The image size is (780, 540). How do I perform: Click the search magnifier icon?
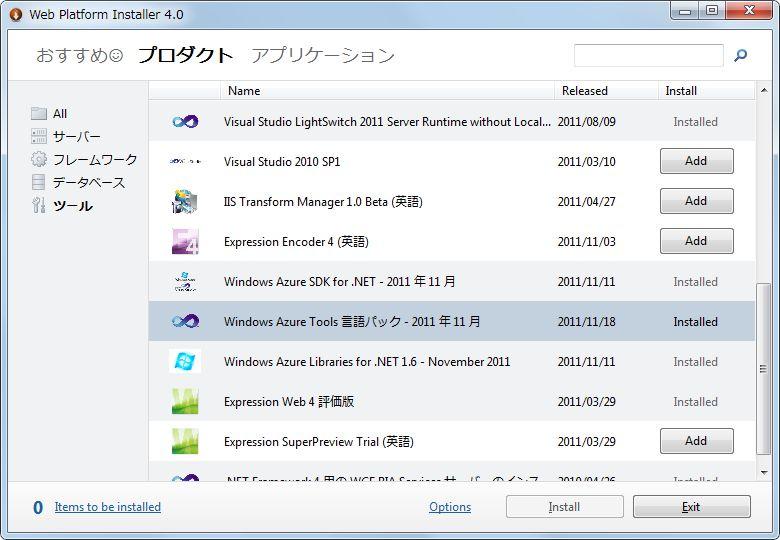point(741,56)
